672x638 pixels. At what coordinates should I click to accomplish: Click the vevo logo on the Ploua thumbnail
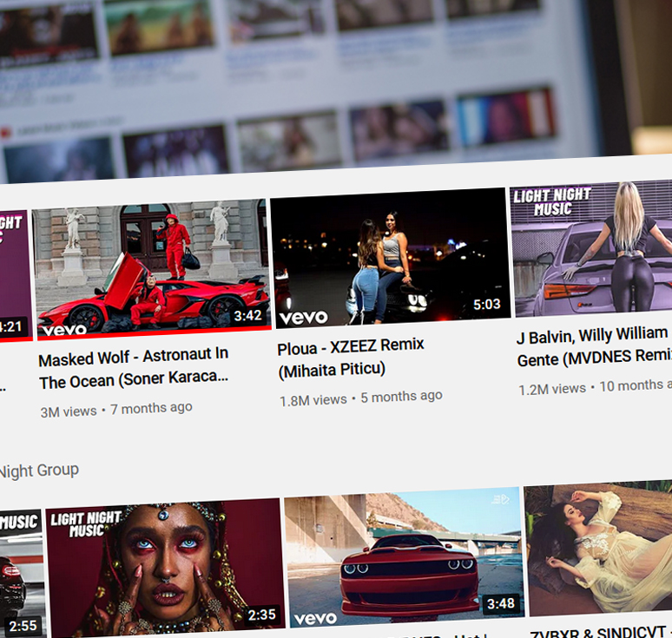pyautogui.click(x=303, y=318)
